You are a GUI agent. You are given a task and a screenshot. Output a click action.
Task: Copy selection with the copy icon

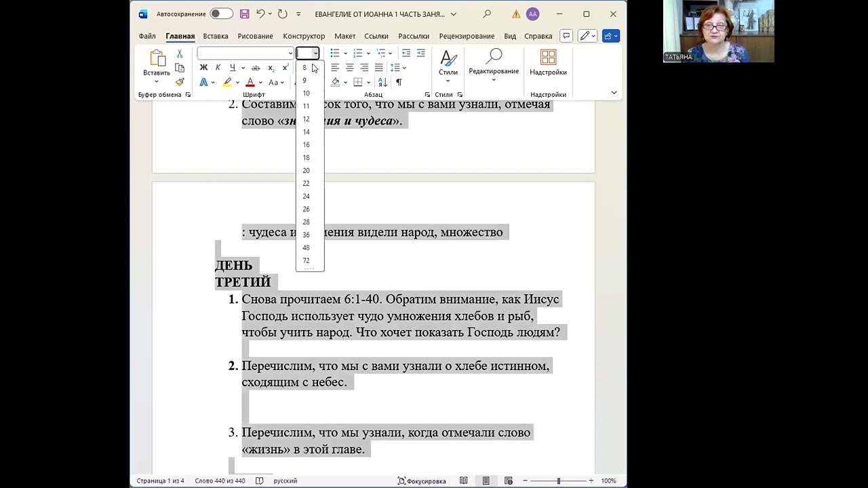(x=180, y=68)
